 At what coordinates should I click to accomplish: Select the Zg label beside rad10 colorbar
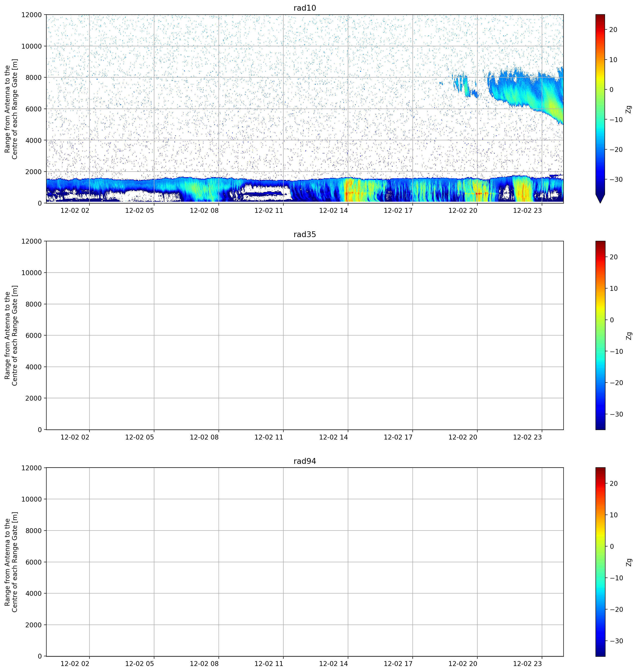(x=628, y=109)
